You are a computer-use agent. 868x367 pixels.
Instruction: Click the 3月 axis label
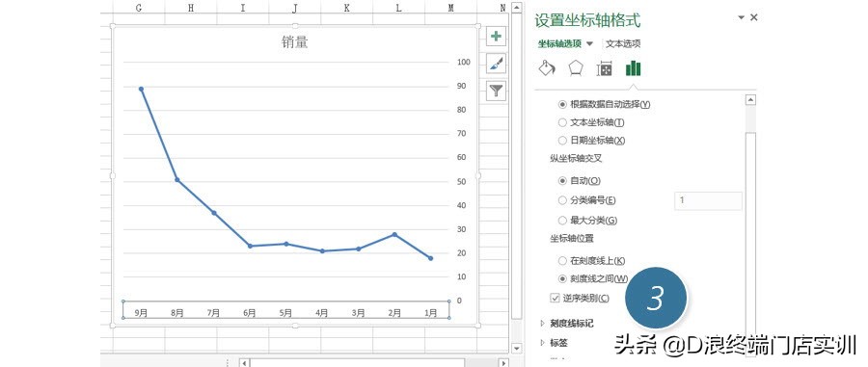coord(358,313)
